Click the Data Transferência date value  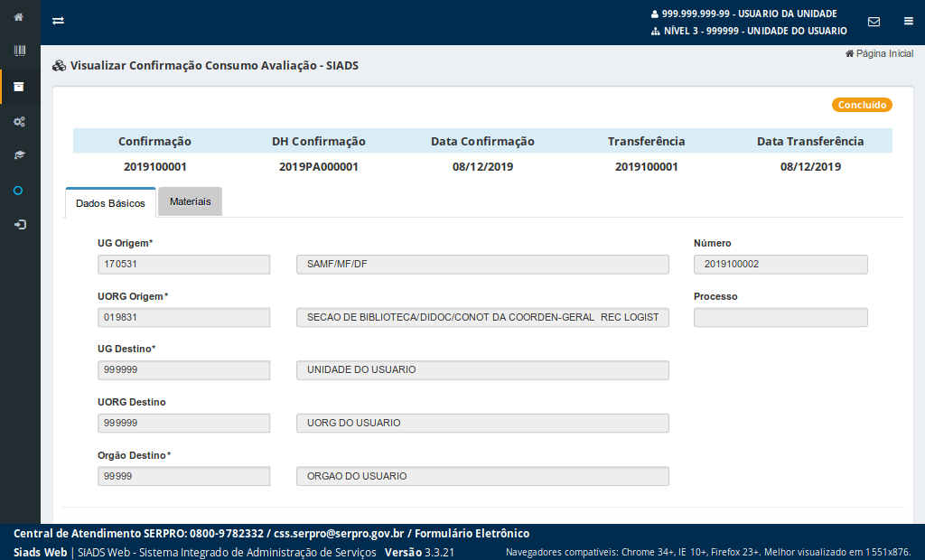tap(810, 167)
